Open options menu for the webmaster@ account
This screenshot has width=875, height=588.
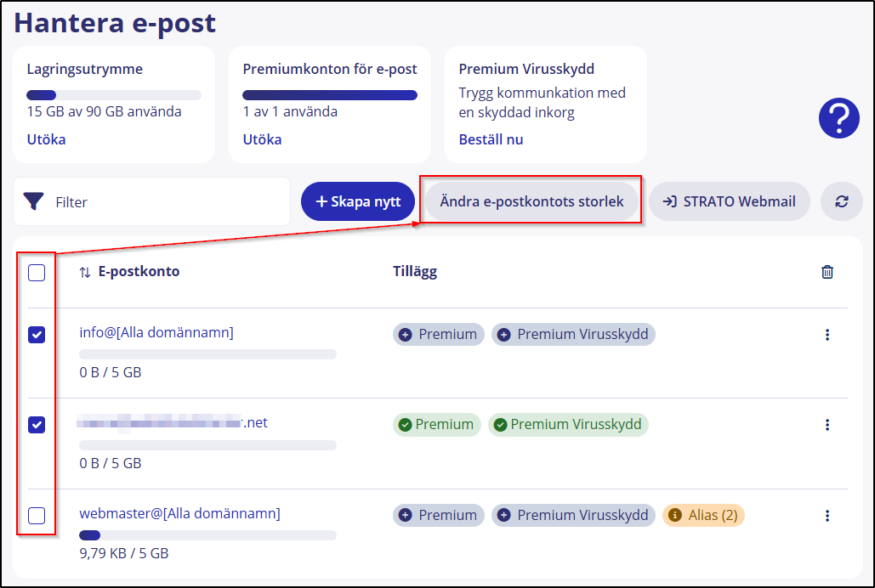coord(827,515)
